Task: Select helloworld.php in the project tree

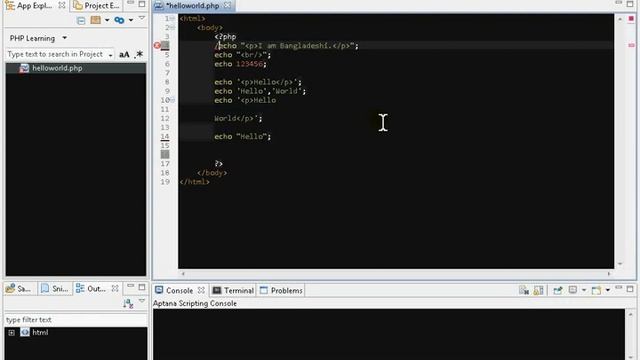Action: click(57, 68)
